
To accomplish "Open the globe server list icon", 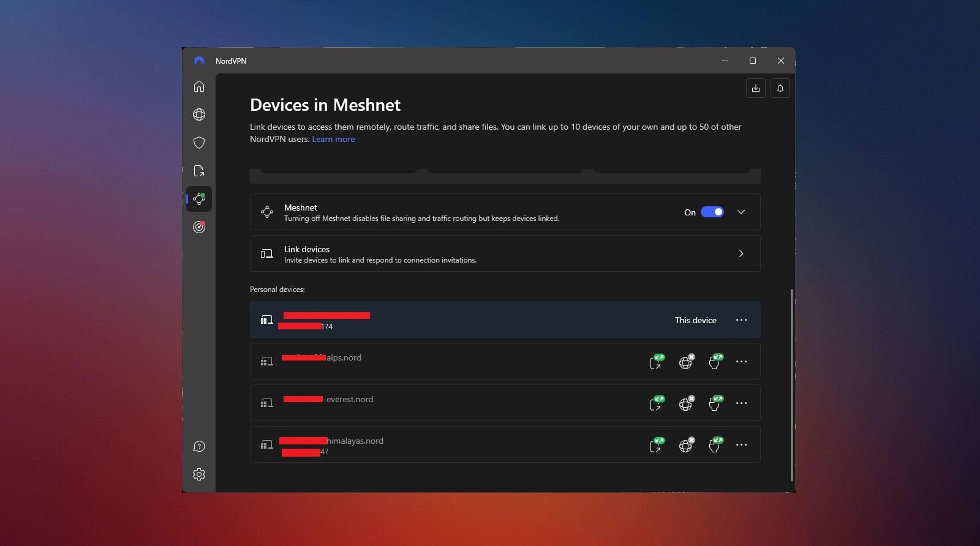I will [199, 114].
